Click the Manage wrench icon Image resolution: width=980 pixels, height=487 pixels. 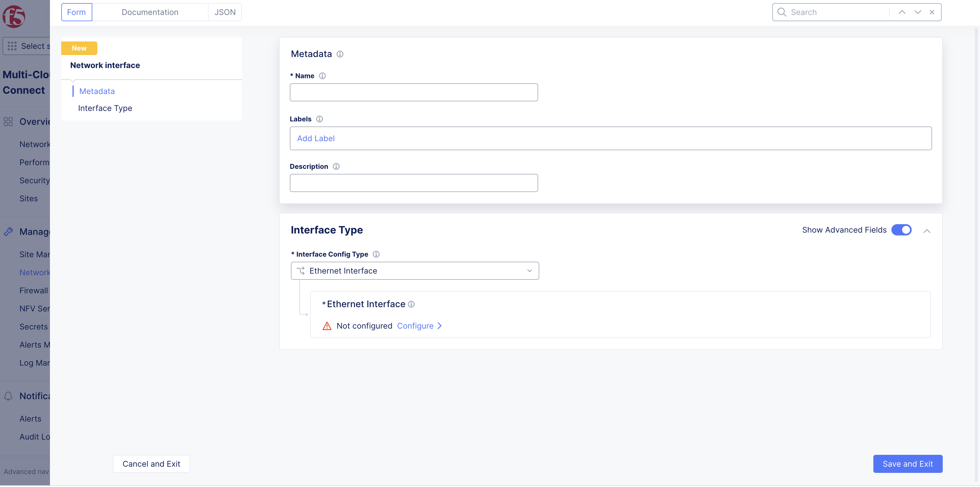(x=8, y=232)
